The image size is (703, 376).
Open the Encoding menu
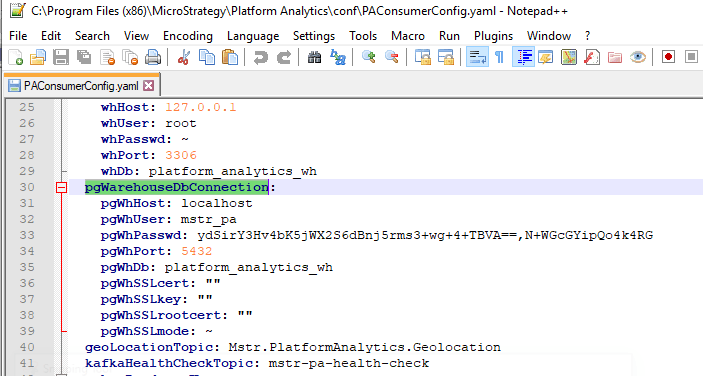click(x=188, y=36)
